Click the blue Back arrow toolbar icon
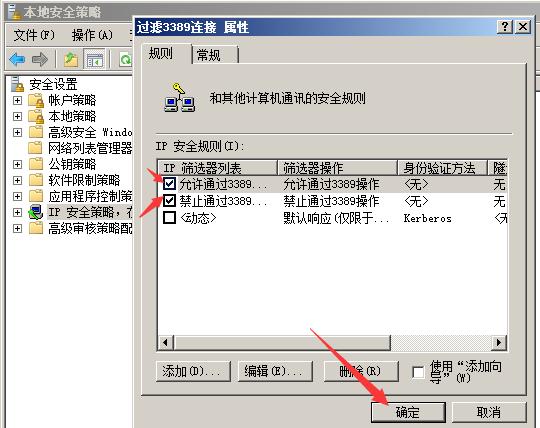This screenshot has height=428, width=540. click(x=17, y=59)
